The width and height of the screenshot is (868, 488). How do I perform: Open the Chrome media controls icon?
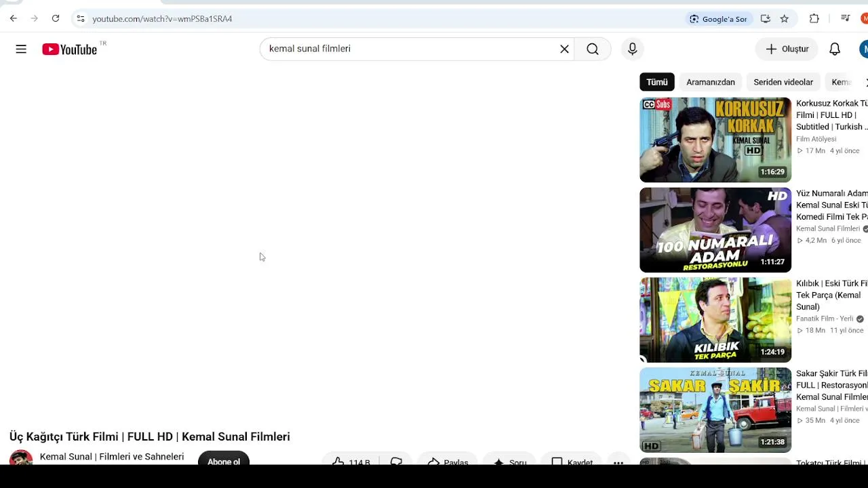(845, 18)
